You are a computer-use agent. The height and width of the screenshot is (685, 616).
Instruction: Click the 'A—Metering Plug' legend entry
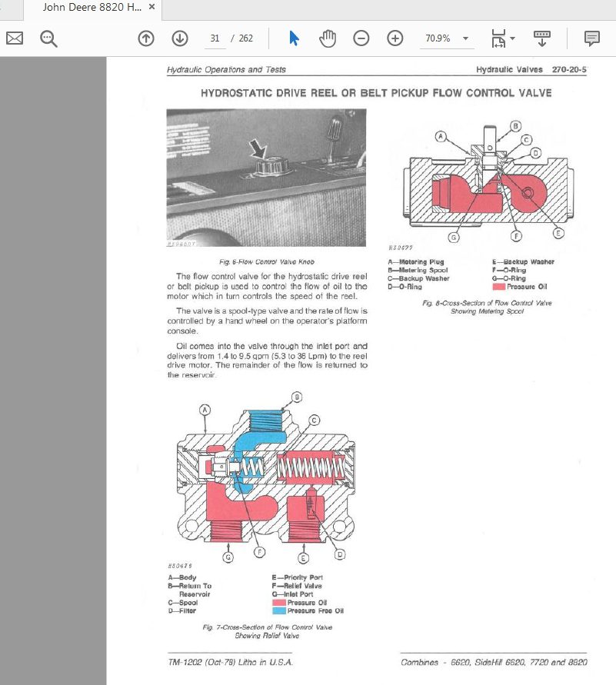click(415, 261)
